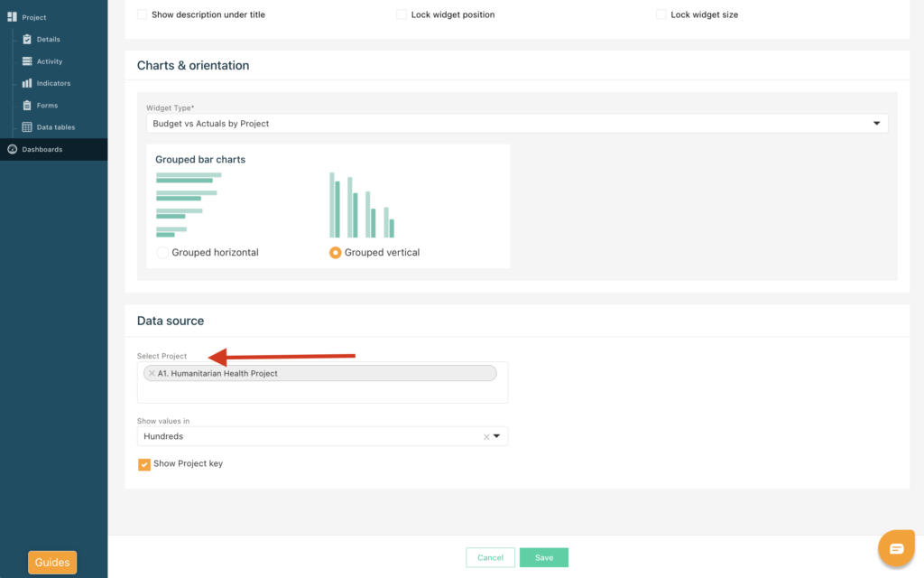This screenshot has height=578, width=924.
Task: Click the Data source heading
Action: coord(171,321)
